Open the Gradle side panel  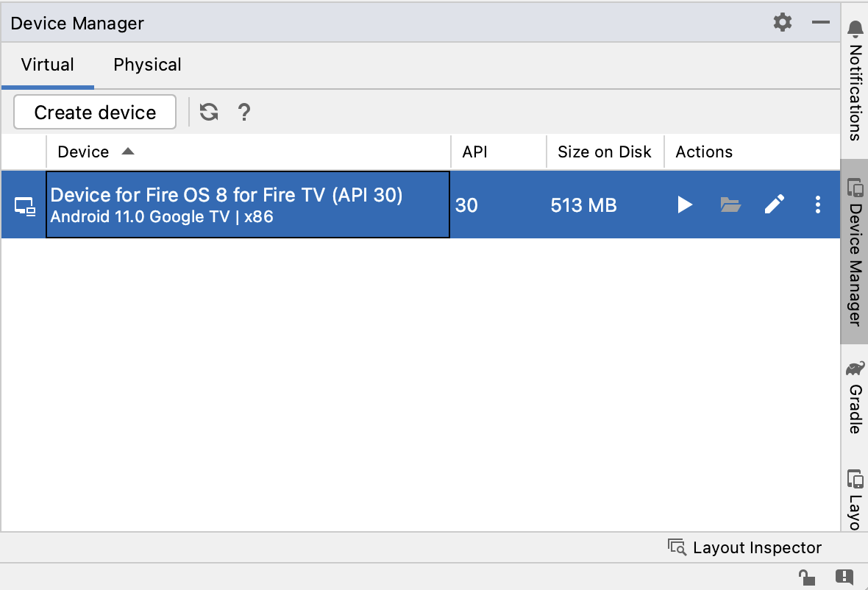855,397
